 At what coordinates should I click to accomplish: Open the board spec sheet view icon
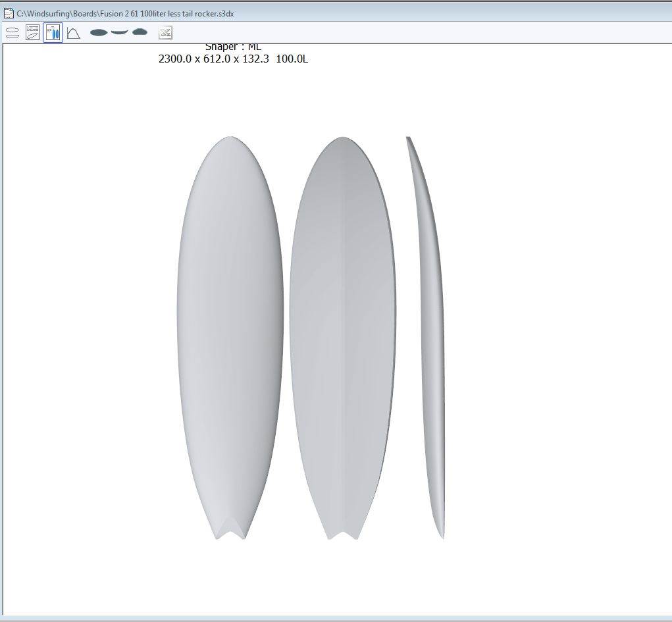pos(32,32)
